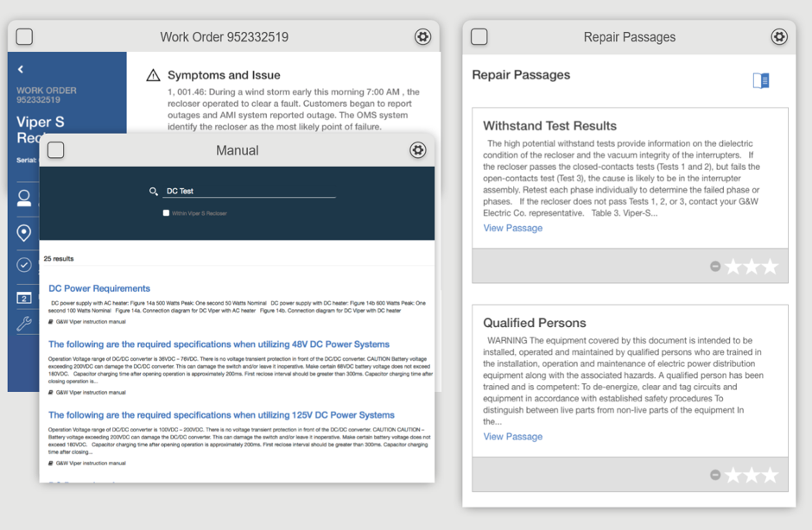Click the 'DC Test' search input field
The height and width of the screenshot is (530, 812).
coord(249,192)
